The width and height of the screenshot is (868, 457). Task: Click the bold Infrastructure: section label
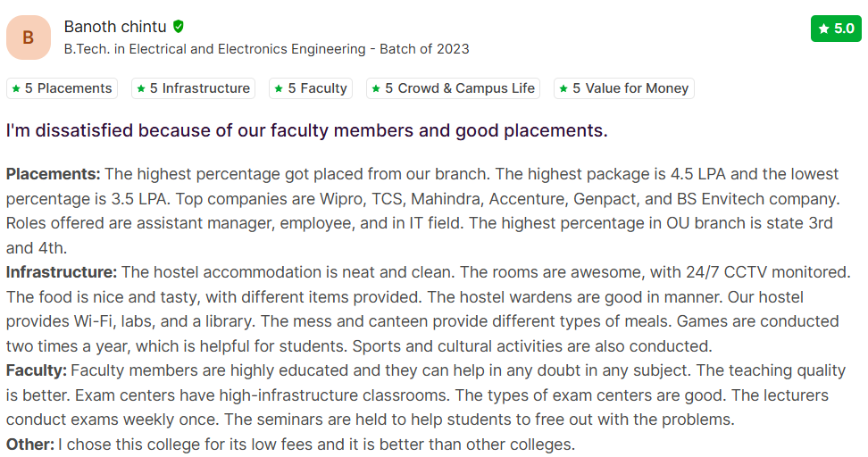coord(62,271)
